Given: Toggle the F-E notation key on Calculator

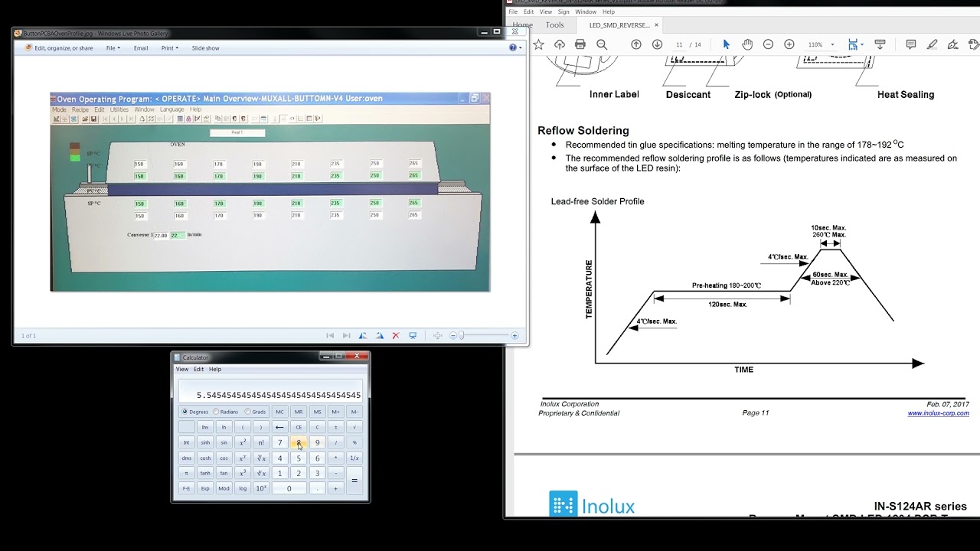Looking at the screenshot, I should [x=186, y=488].
